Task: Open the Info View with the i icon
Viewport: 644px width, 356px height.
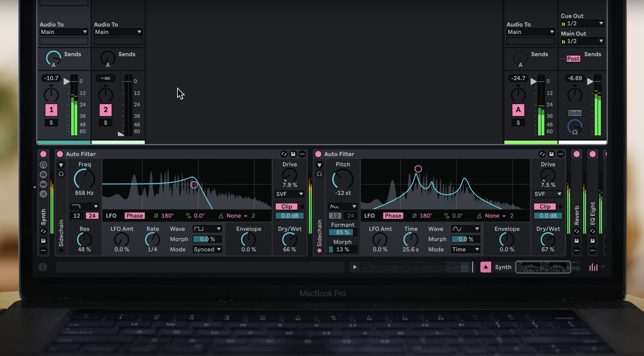Action: [42, 267]
